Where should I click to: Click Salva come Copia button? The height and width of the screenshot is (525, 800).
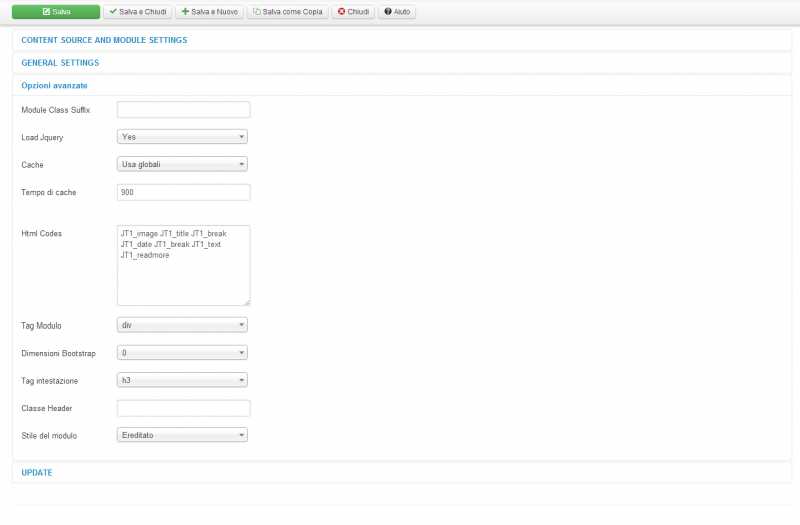(288, 12)
